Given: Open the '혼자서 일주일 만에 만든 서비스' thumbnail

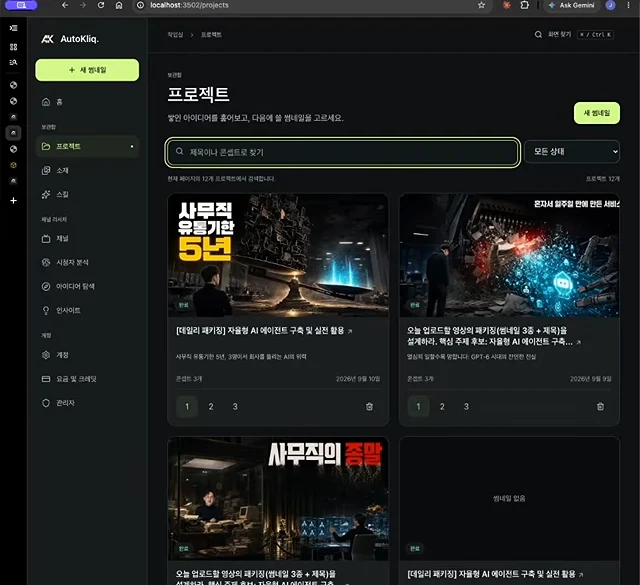Looking at the screenshot, I should 509,255.
